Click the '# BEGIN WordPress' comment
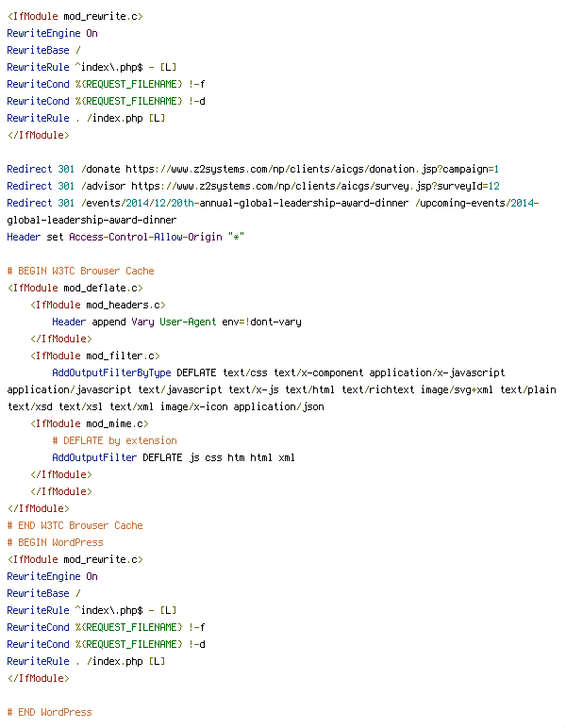 56,543
